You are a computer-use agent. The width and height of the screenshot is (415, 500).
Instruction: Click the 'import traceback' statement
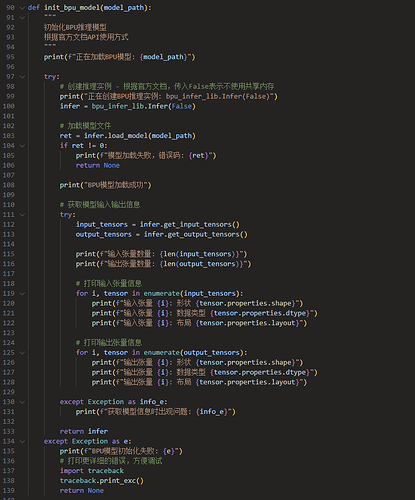[x=92, y=471]
